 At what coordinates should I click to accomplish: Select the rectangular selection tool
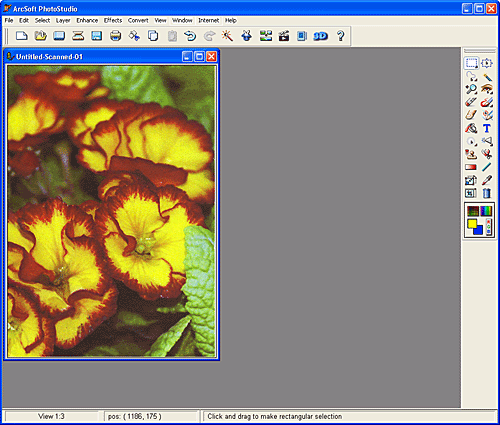(x=471, y=63)
